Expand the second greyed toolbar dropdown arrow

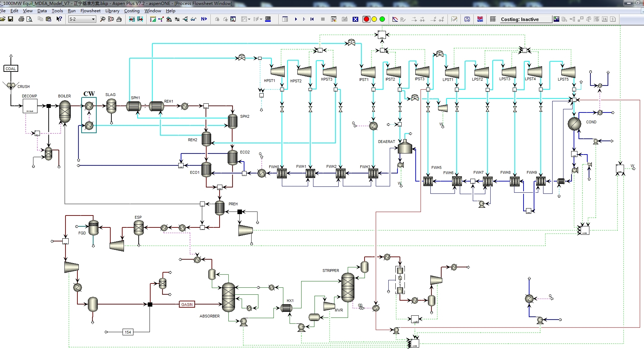pyautogui.click(x=261, y=19)
